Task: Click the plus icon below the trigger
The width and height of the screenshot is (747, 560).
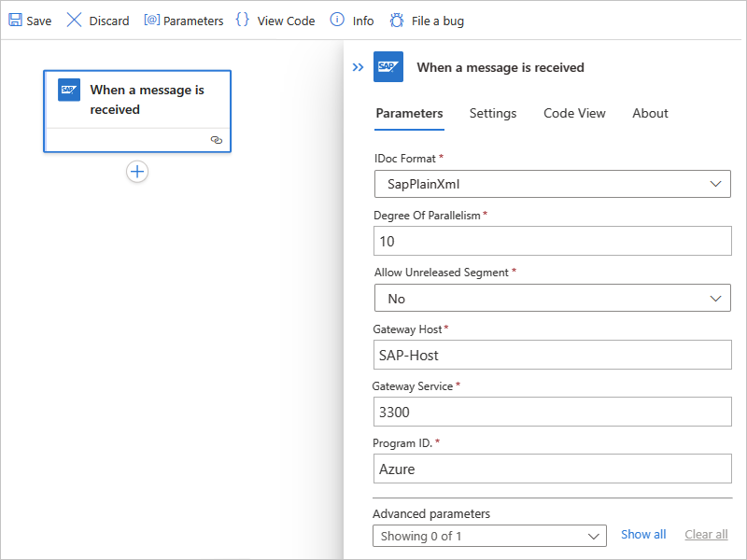Action: point(137,172)
